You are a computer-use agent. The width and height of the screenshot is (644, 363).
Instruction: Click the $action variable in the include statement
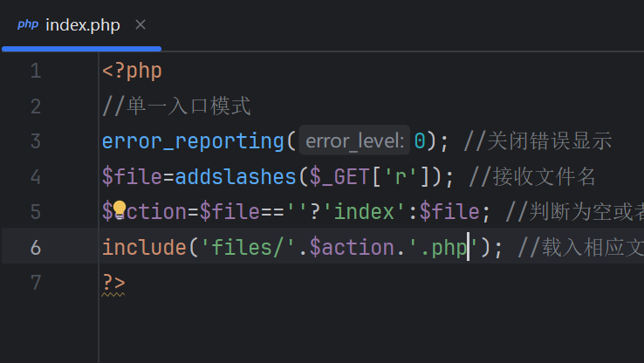pyautogui.click(x=346, y=247)
